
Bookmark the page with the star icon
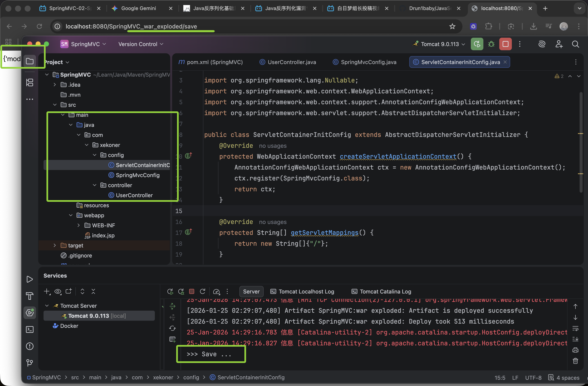pyautogui.click(x=452, y=26)
